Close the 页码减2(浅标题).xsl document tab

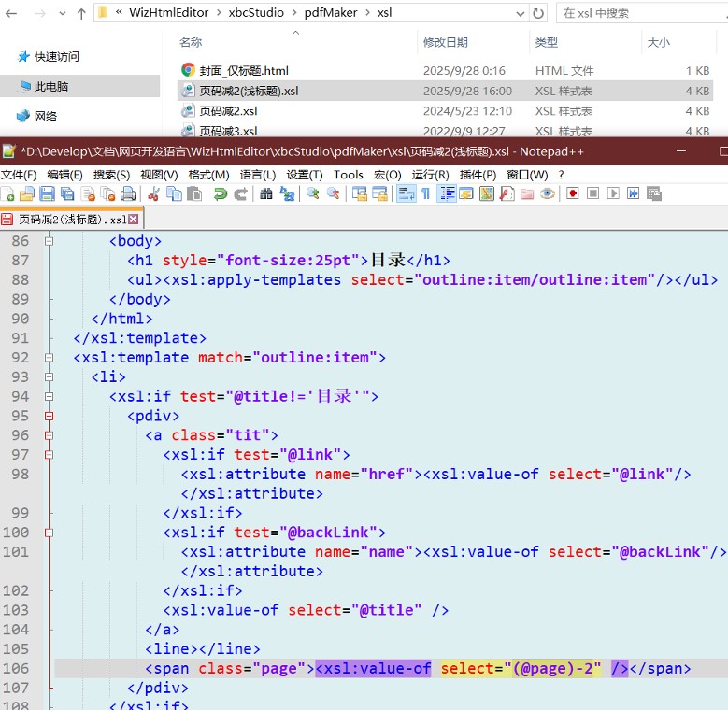[x=134, y=220]
